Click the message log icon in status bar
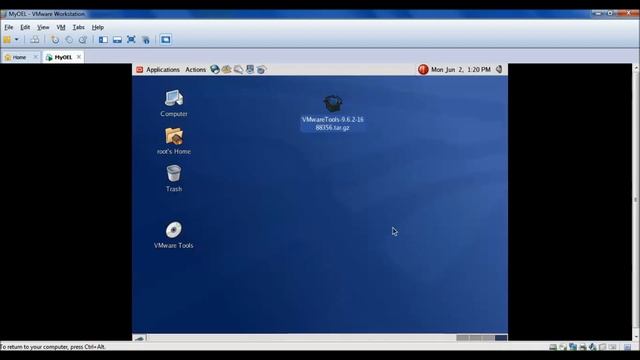The width and height of the screenshot is (640, 360). pos(628,347)
